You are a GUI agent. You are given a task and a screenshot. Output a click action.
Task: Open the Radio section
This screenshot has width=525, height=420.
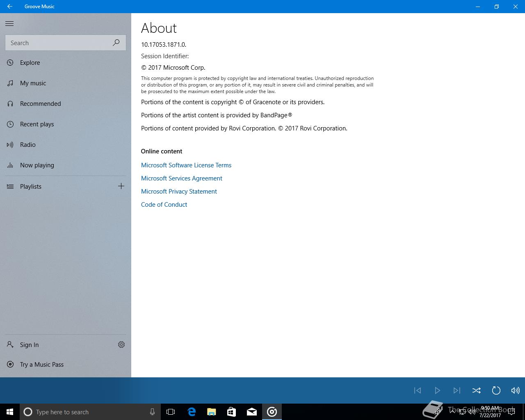[66, 145]
